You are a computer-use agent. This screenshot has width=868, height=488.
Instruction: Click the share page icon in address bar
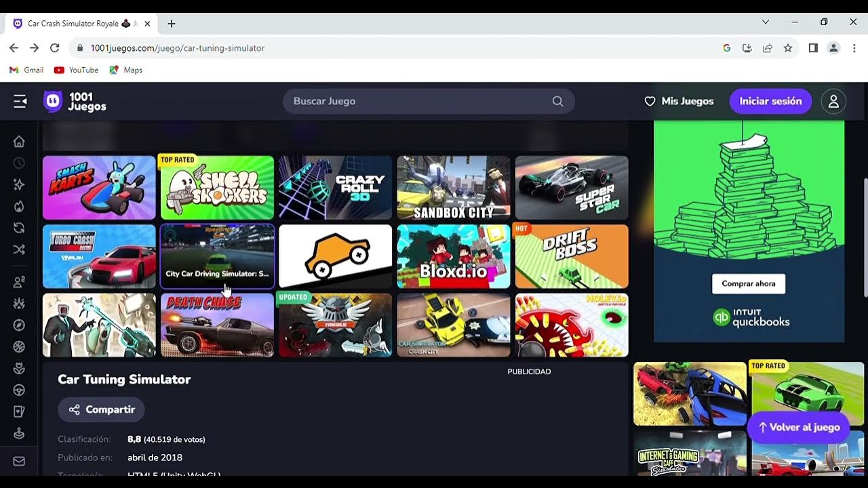coord(768,48)
